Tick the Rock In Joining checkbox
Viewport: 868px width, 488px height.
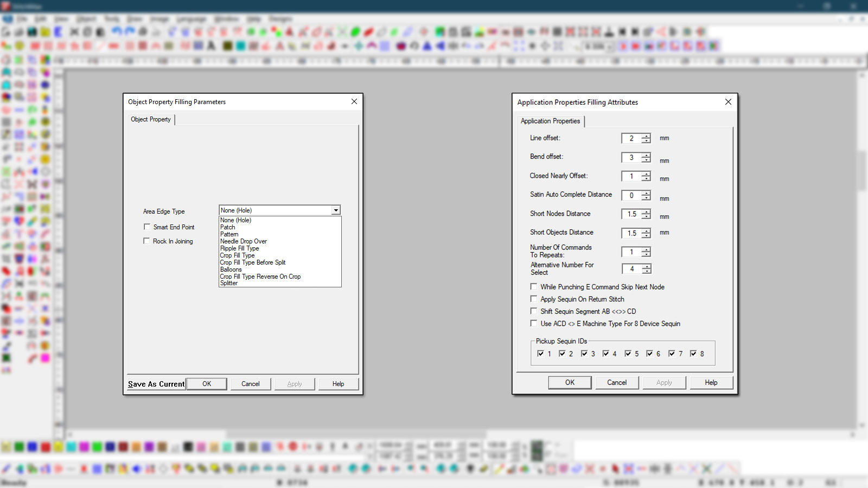146,241
